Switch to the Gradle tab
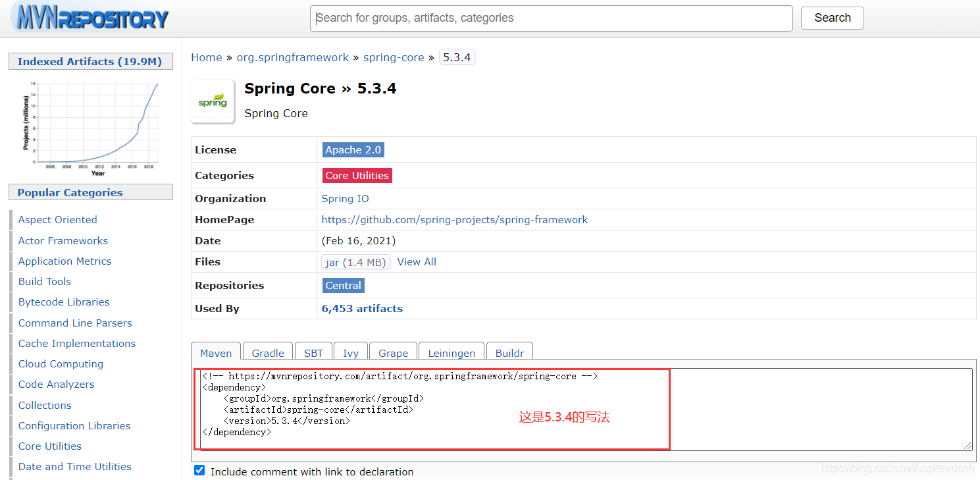The width and height of the screenshot is (980, 480). (268, 353)
